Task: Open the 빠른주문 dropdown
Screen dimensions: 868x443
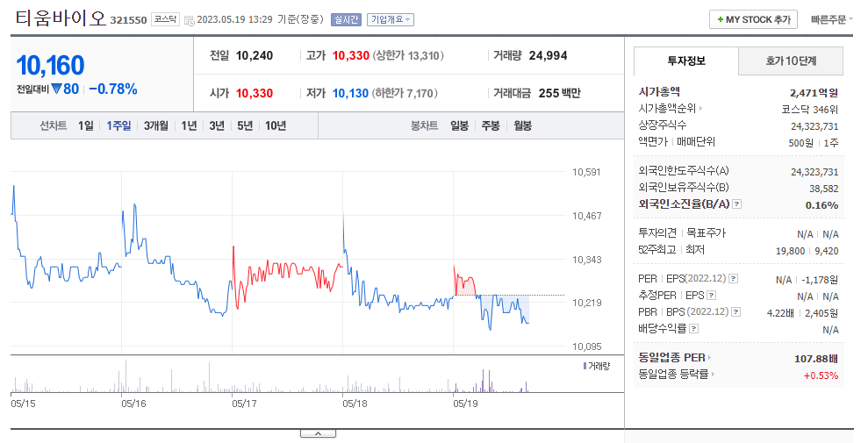Action: coord(831,19)
